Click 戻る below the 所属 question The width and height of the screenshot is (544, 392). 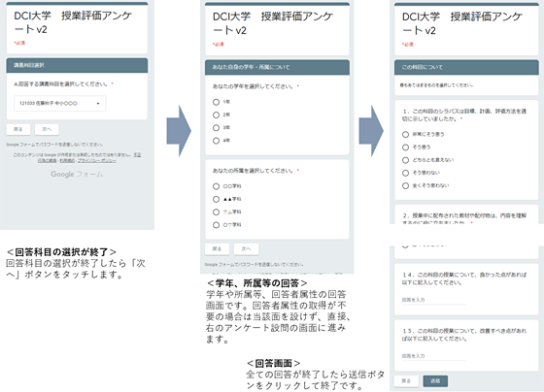(217, 248)
